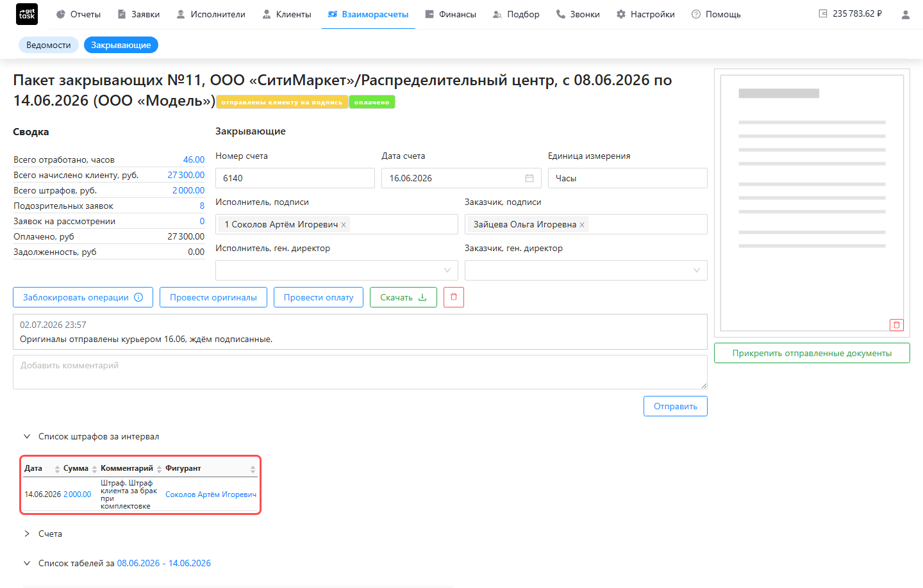Image resolution: width=923 pixels, height=588 pixels.
Task: Click Скачать download button
Action: (x=403, y=297)
